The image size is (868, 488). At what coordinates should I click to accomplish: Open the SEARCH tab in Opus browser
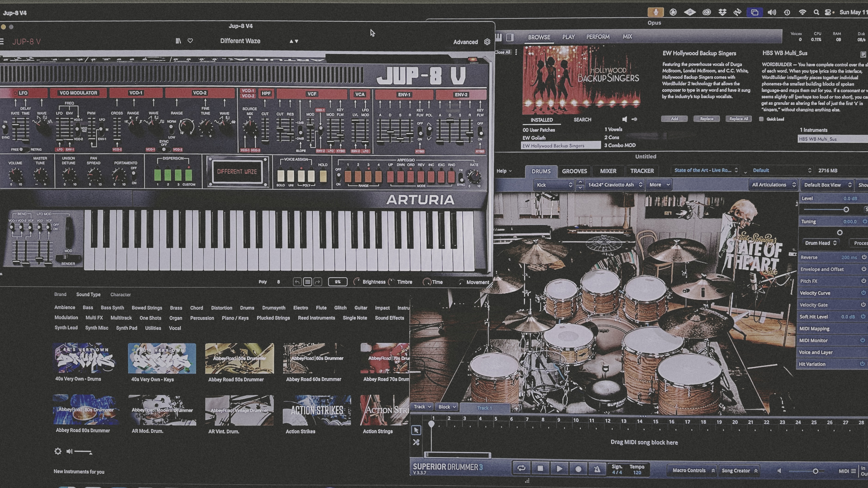(x=582, y=119)
